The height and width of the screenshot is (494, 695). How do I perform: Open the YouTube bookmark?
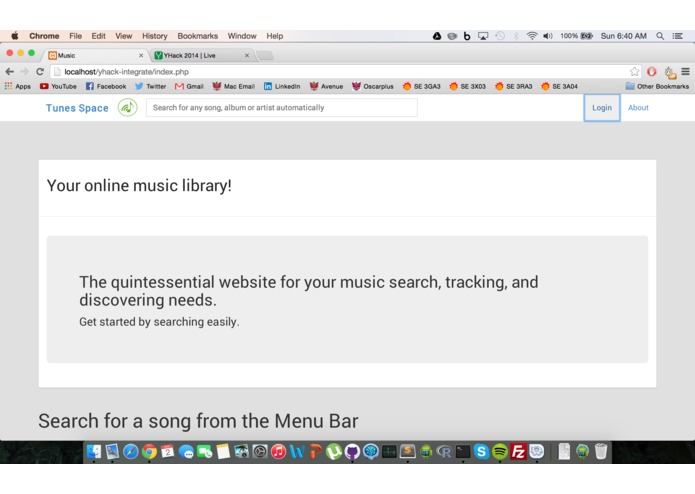58,86
